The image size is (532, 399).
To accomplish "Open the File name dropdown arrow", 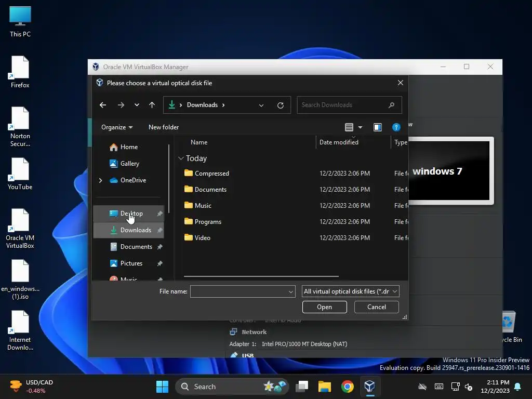I will click(x=291, y=291).
